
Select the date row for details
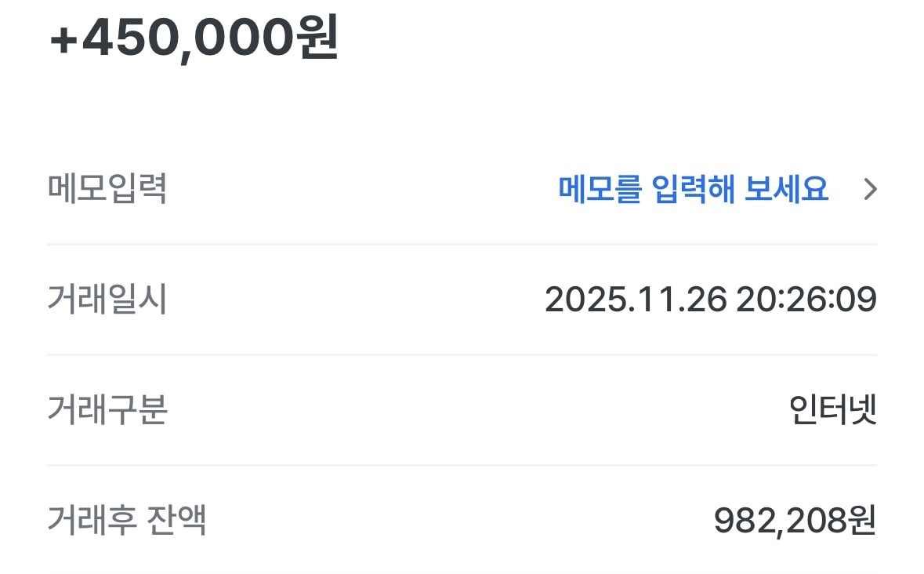462,299
